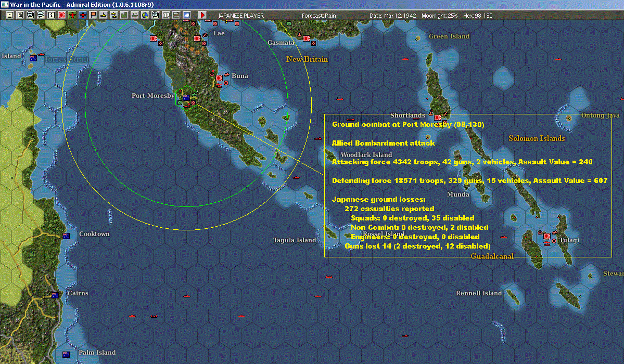
Task: Select the red plane on green icon
Action: [72, 15]
